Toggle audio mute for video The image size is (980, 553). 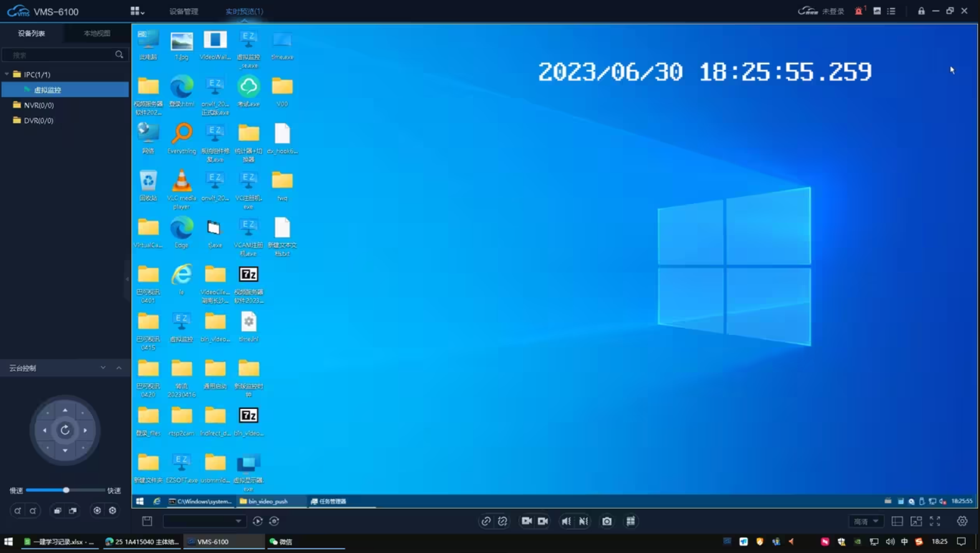566,521
